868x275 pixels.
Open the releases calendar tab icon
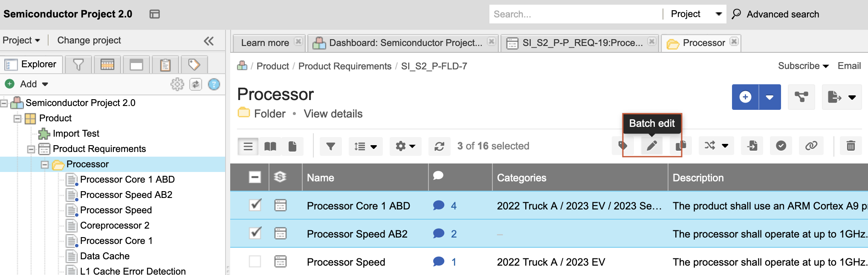pos(107,65)
